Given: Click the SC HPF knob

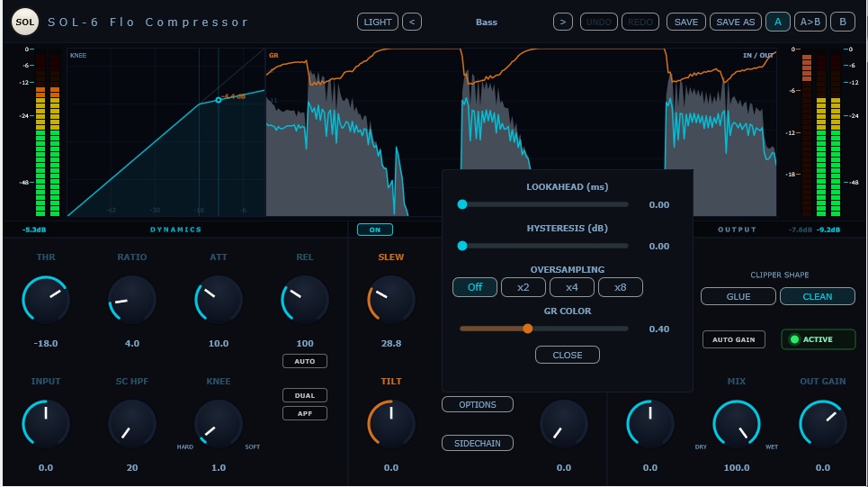Looking at the screenshot, I should tap(132, 423).
